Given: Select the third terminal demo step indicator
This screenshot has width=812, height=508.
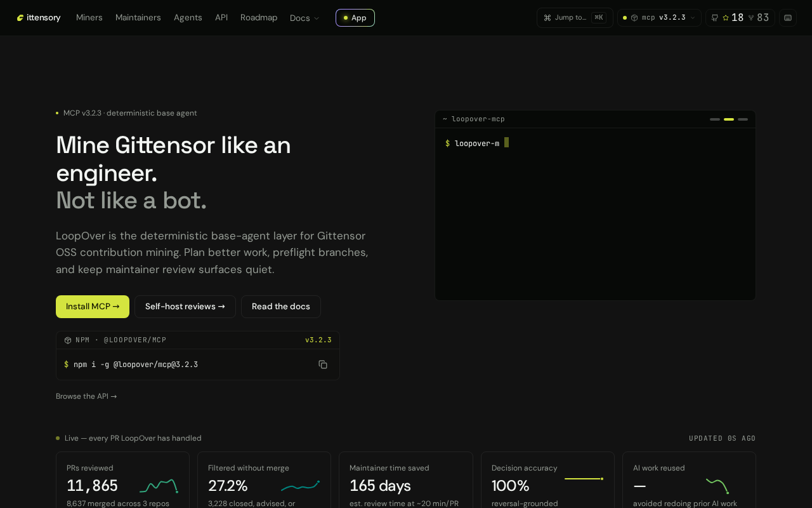Looking at the screenshot, I should coord(743,119).
